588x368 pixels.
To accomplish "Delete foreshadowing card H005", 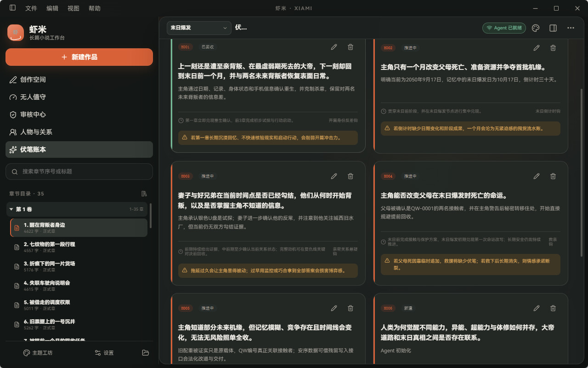I will 351,308.
